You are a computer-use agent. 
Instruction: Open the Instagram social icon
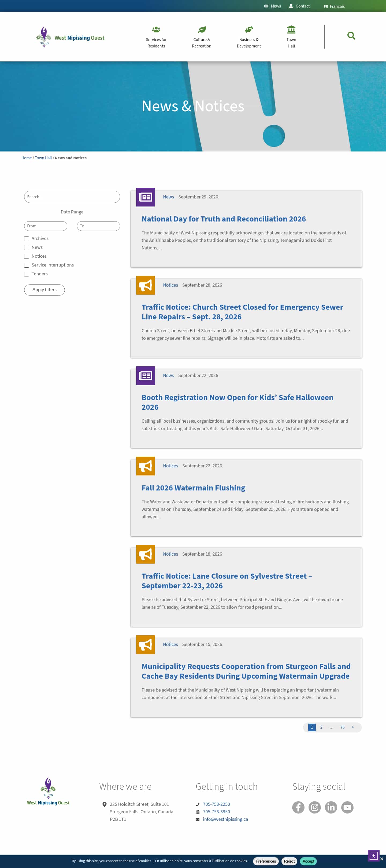tap(315, 807)
